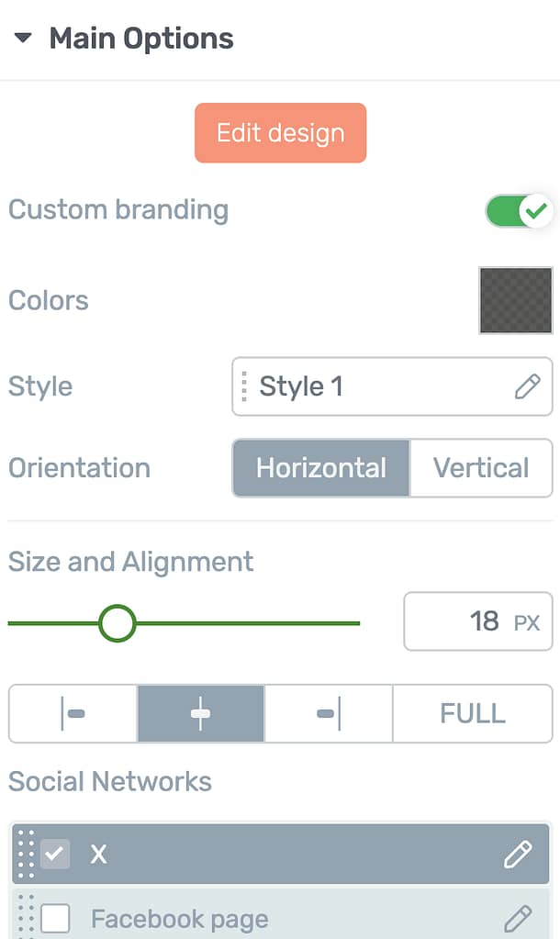This screenshot has width=560, height=939.
Task: Select Vertical orientation
Action: coord(481,468)
